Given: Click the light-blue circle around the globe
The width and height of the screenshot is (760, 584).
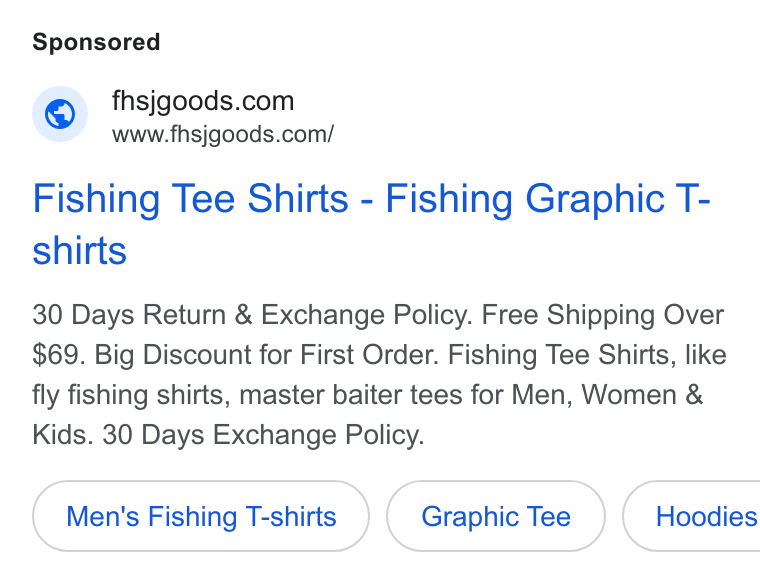Looking at the screenshot, I should click(60, 114).
